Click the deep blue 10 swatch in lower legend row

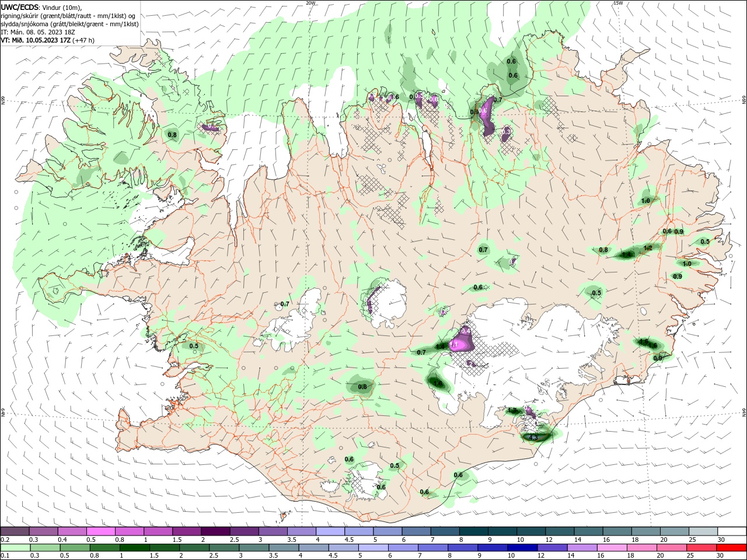pos(522,548)
